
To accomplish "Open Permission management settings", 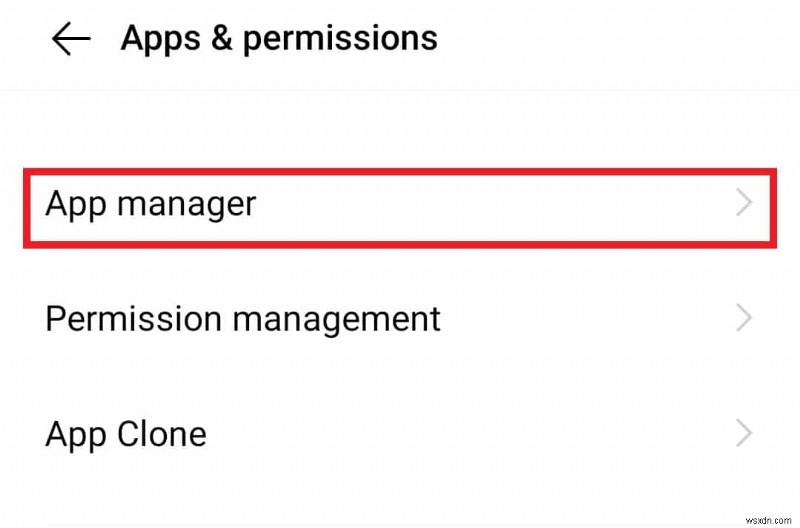I will pos(400,319).
